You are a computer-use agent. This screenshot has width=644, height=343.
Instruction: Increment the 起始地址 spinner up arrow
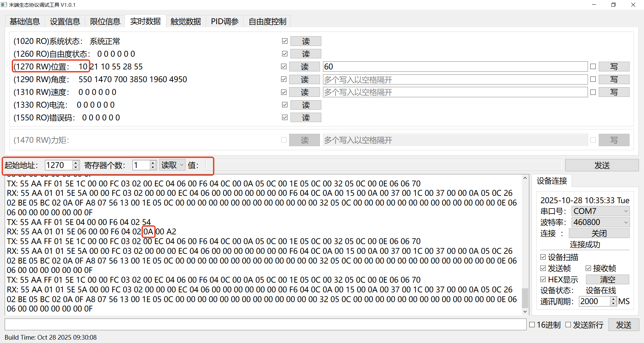click(76, 163)
